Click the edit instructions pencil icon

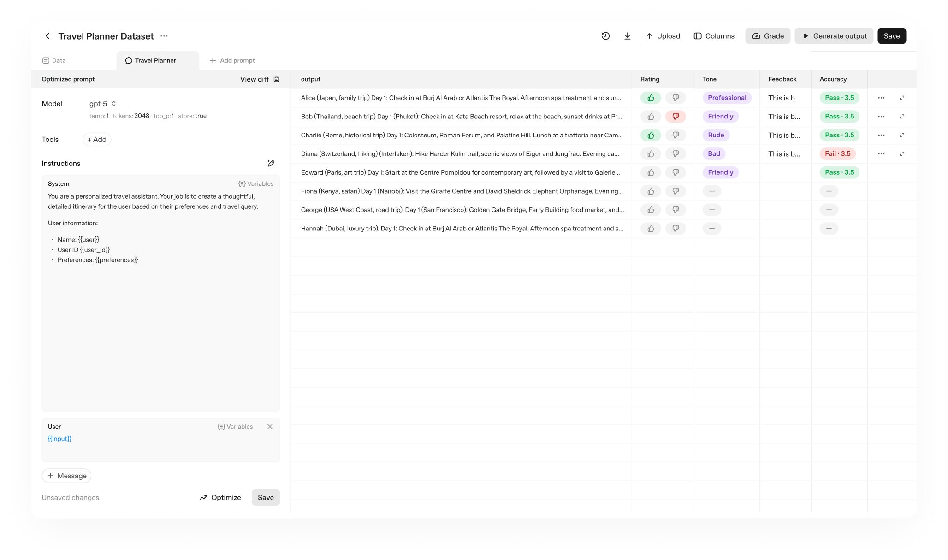pos(271,163)
